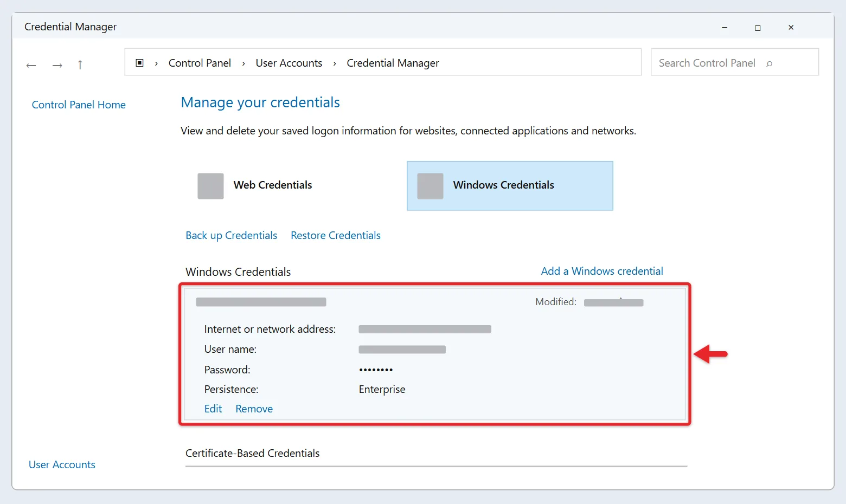
Task: Click the Enterprise persistence value
Action: [x=382, y=389]
